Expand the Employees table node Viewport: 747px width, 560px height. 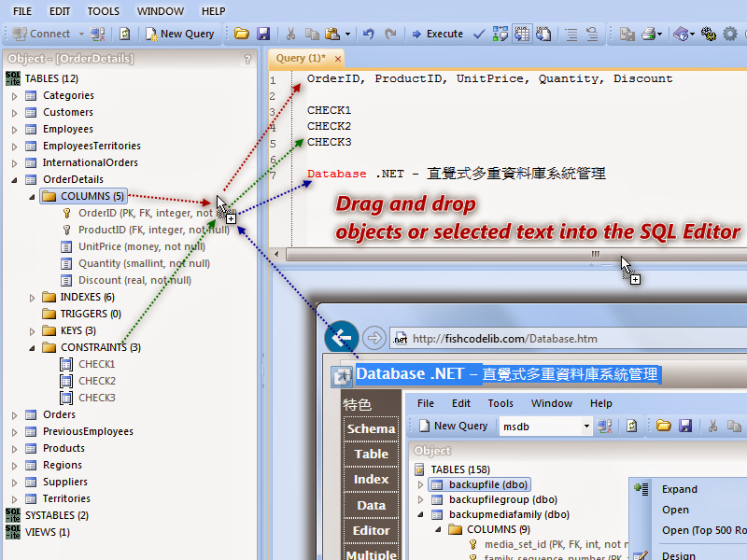coord(14,130)
